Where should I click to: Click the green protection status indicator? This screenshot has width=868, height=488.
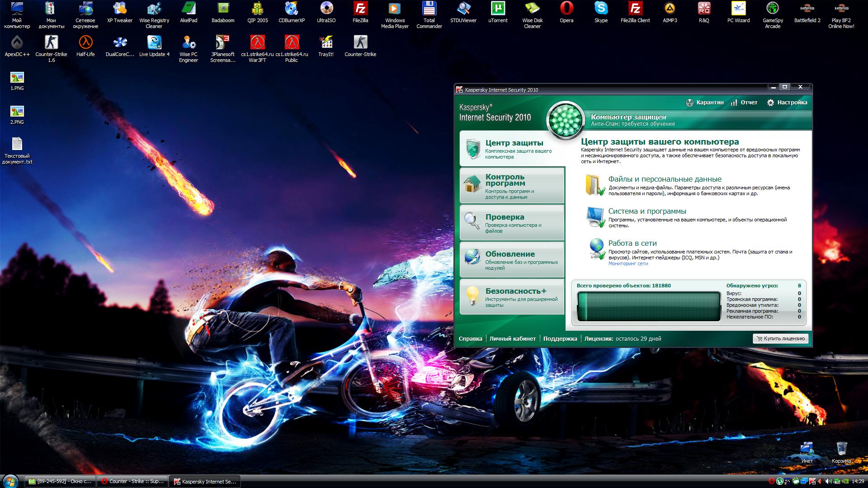565,121
